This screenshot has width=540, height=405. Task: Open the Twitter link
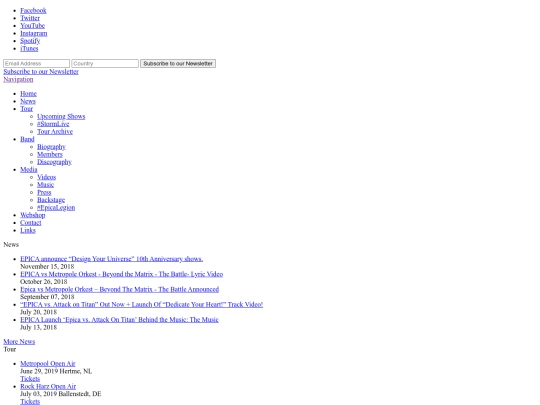(30, 18)
